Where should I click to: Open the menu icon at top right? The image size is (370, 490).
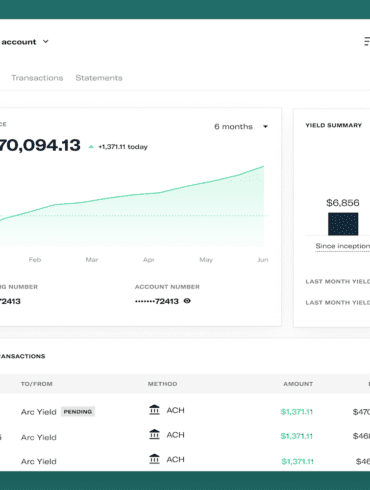[367, 42]
